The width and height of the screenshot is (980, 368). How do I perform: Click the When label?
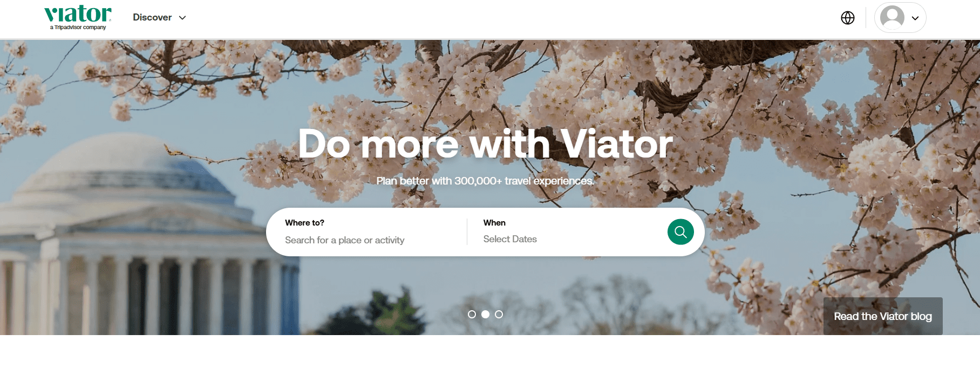(494, 223)
